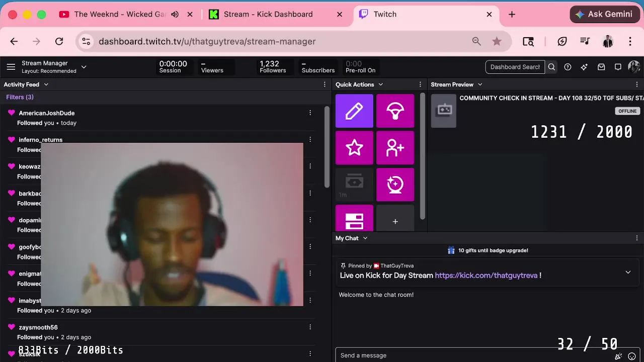This screenshot has height=362, width=644.
Task: Expand the Activity Feed dropdown
Action: [46, 84]
